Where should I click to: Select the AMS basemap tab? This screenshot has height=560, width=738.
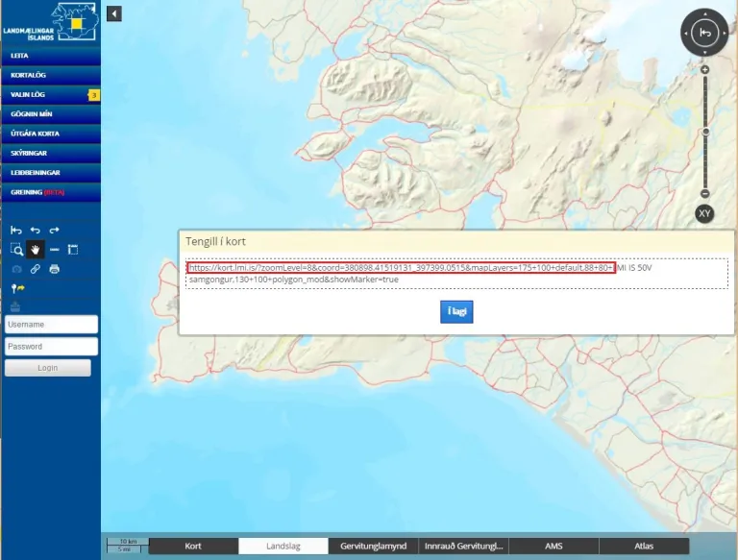pyautogui.click(x=553, y=546)
